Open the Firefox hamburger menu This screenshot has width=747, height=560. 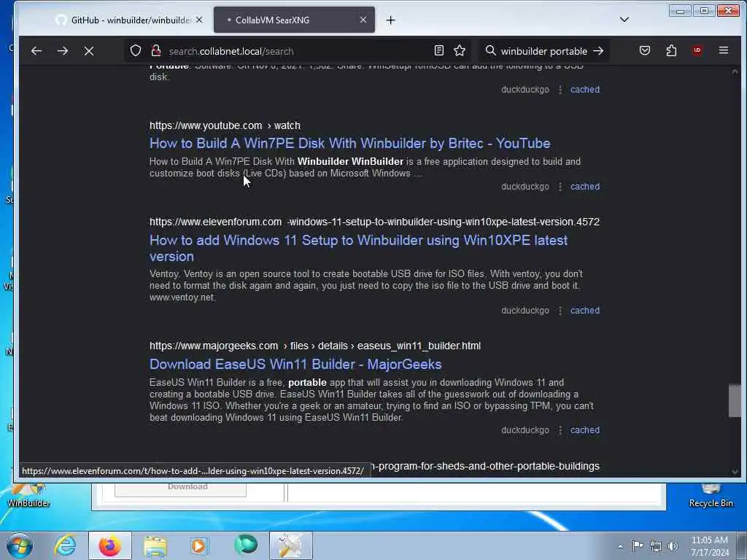[x=723, y=50]
